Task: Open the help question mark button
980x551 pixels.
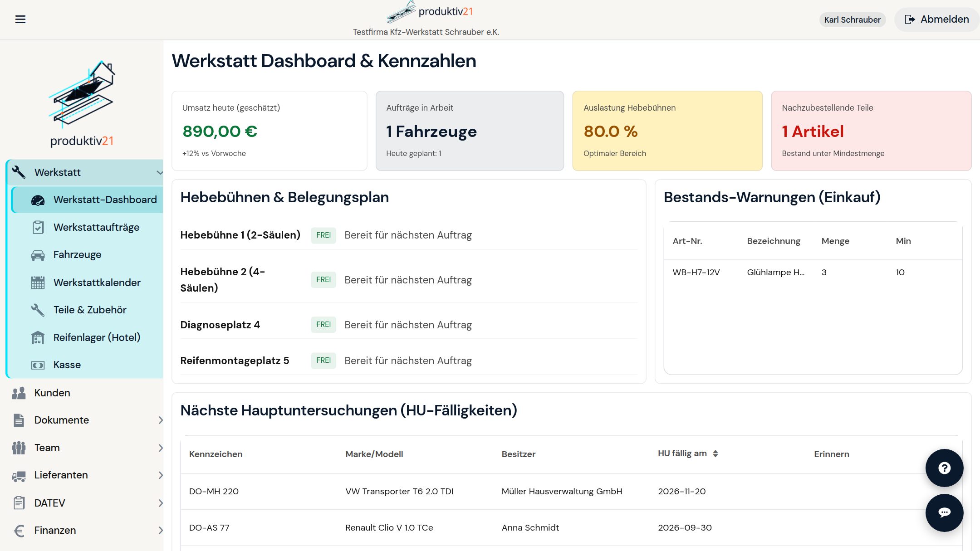Action: click(x=944, y=468)
